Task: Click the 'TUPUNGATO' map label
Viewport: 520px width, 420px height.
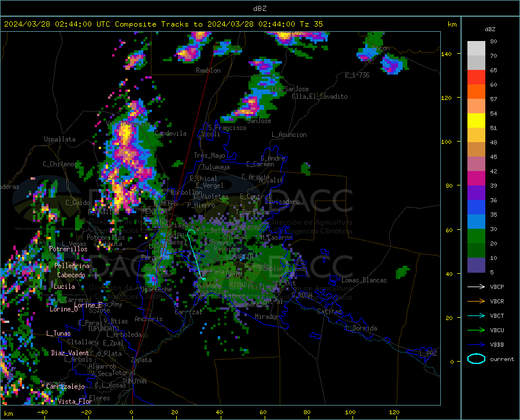Action: tap(103, 329)
